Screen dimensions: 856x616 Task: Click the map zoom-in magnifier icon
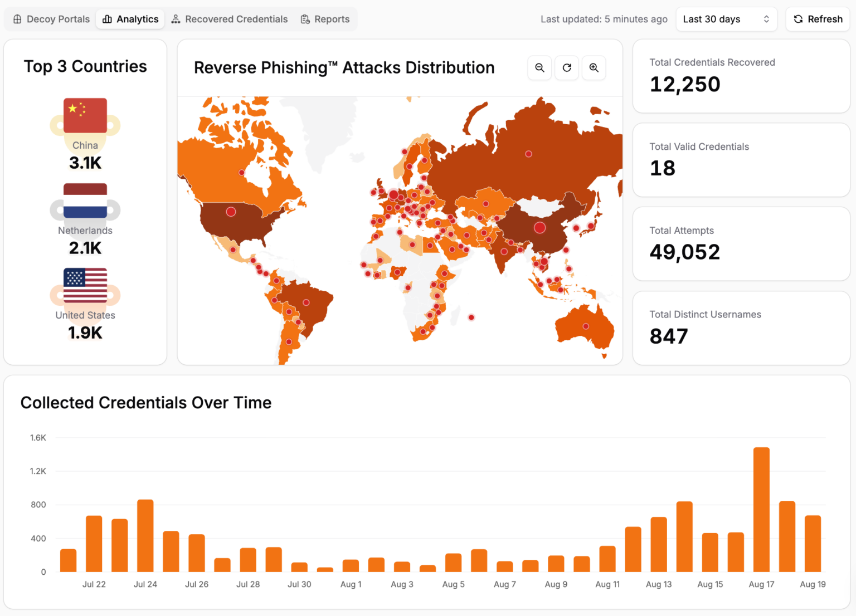(594, 68)
